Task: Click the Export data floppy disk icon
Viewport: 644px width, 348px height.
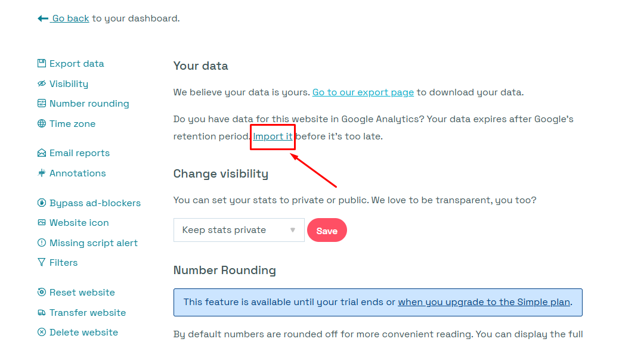Action: coord(41,63)
